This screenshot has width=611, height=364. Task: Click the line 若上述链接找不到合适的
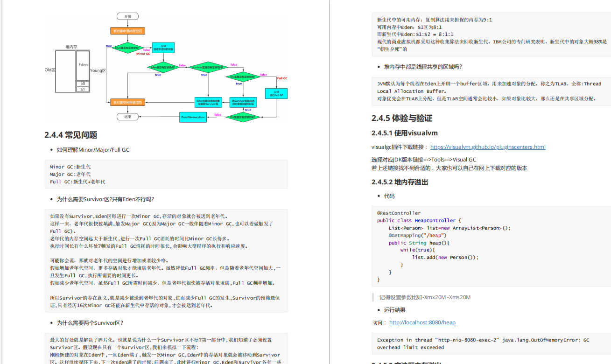coord(449,168)
